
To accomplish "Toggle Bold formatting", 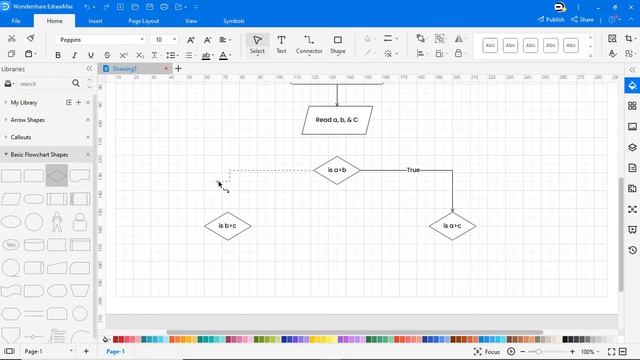I will 58,55.
